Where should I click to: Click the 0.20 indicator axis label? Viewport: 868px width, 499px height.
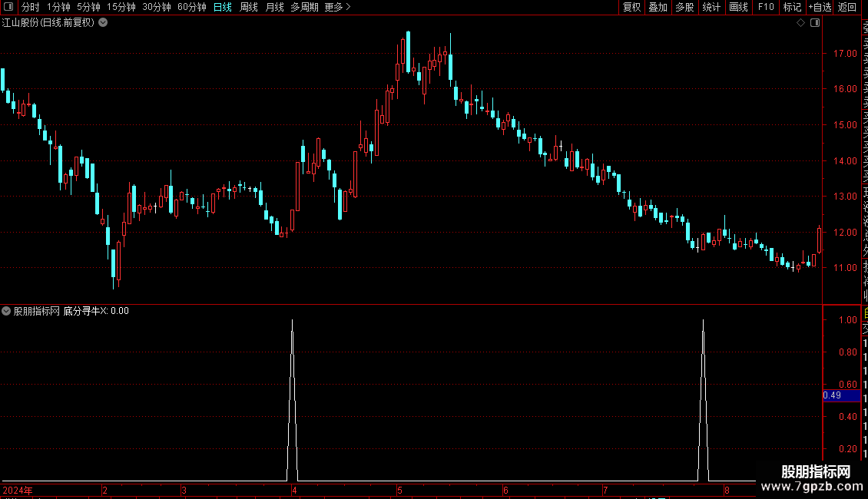point(848,448)
